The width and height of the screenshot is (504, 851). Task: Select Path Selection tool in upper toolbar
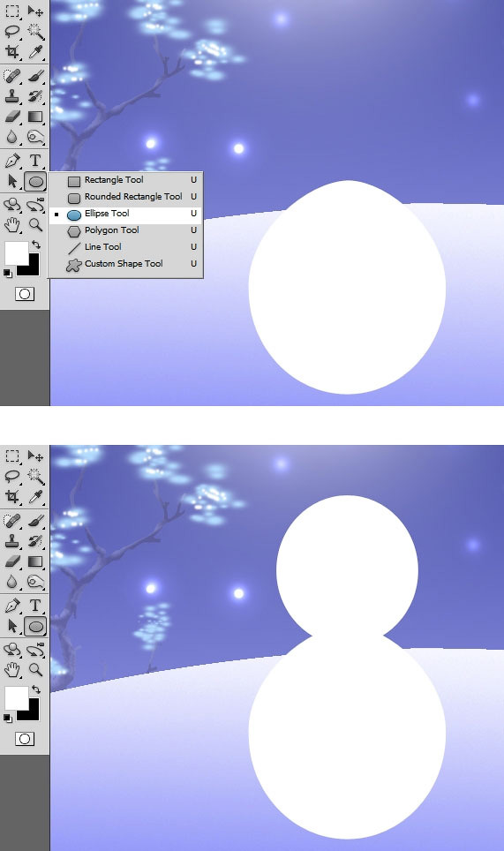coord(12,181)
